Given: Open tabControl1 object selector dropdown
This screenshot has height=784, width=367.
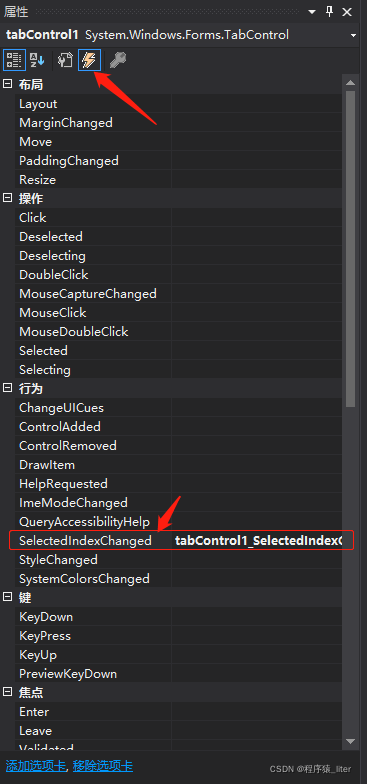Looking at the screenshot, I should pyautogui.click(x=354, y=36).
